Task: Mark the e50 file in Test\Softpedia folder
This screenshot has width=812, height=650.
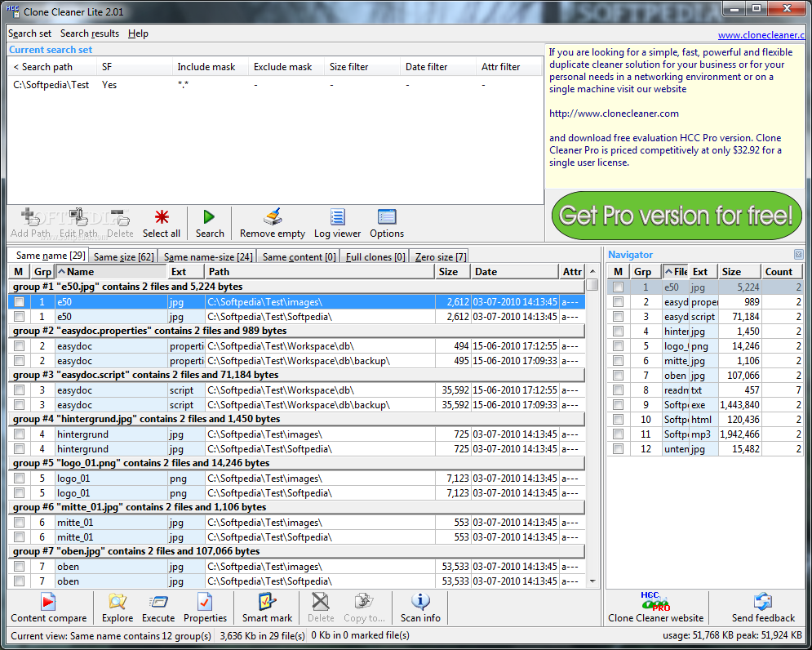Action: 19,316
